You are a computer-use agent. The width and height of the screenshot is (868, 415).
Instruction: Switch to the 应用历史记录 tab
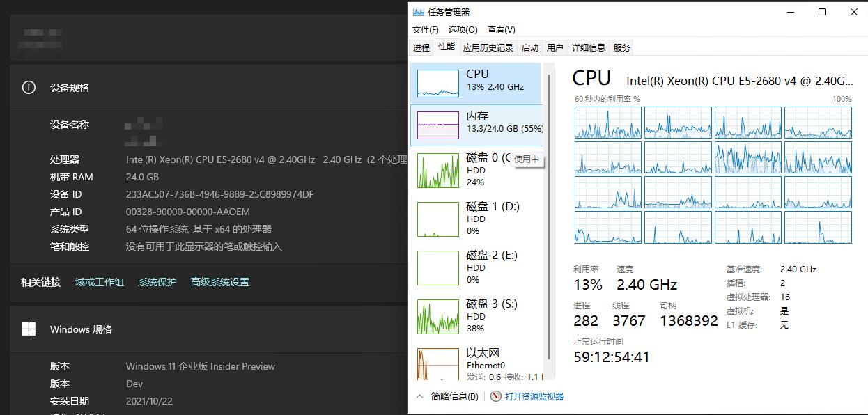[488, 48]
